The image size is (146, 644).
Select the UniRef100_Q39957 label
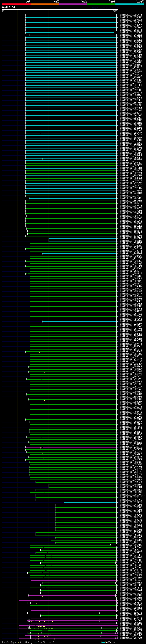pos(131,364)
